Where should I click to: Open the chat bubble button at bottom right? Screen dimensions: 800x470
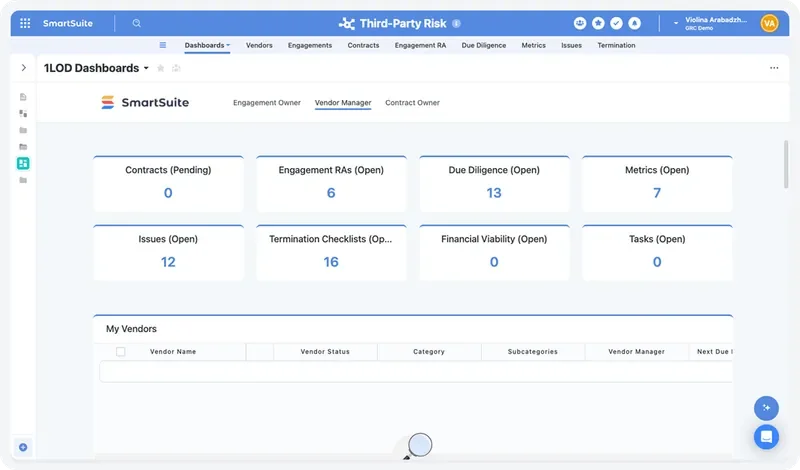(766, 437)
